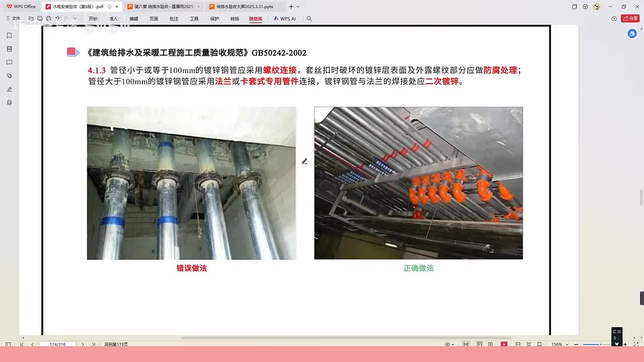Click 回到第173页 return link
Viewport: 644px width, 362px height.
[116, 344]
